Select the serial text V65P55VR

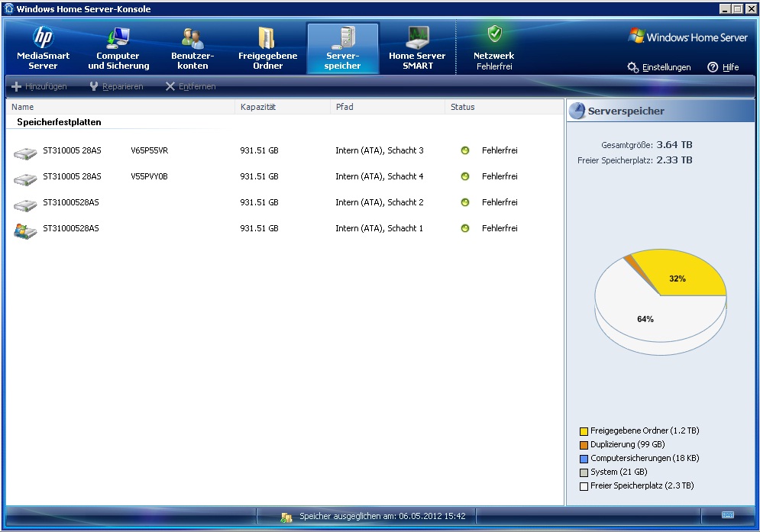tap(149, 150)
